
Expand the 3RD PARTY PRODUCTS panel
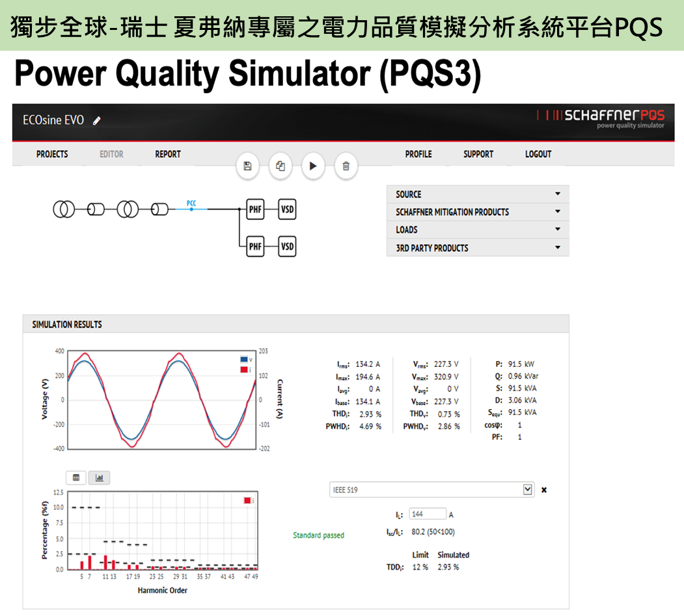(478, 248)
